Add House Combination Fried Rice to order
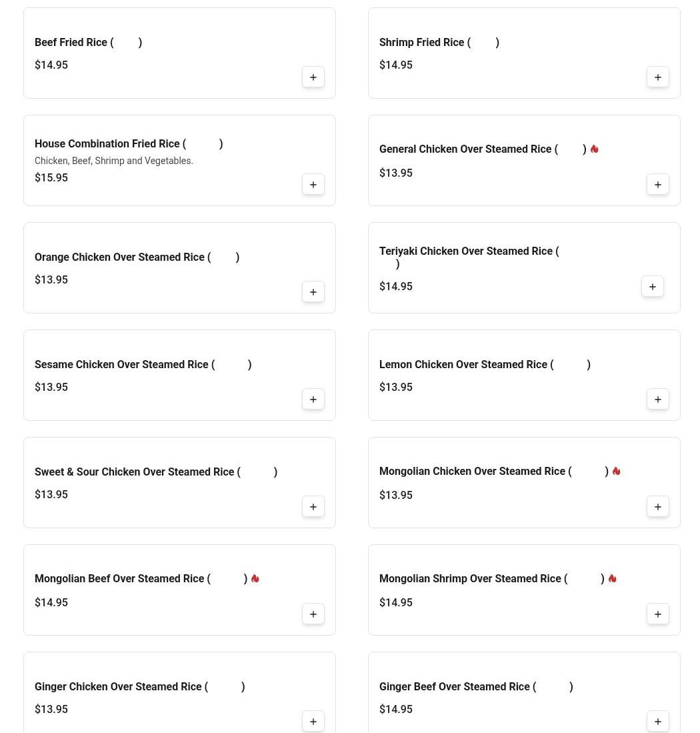Screen dimensions: 700x733 point(313,185)
